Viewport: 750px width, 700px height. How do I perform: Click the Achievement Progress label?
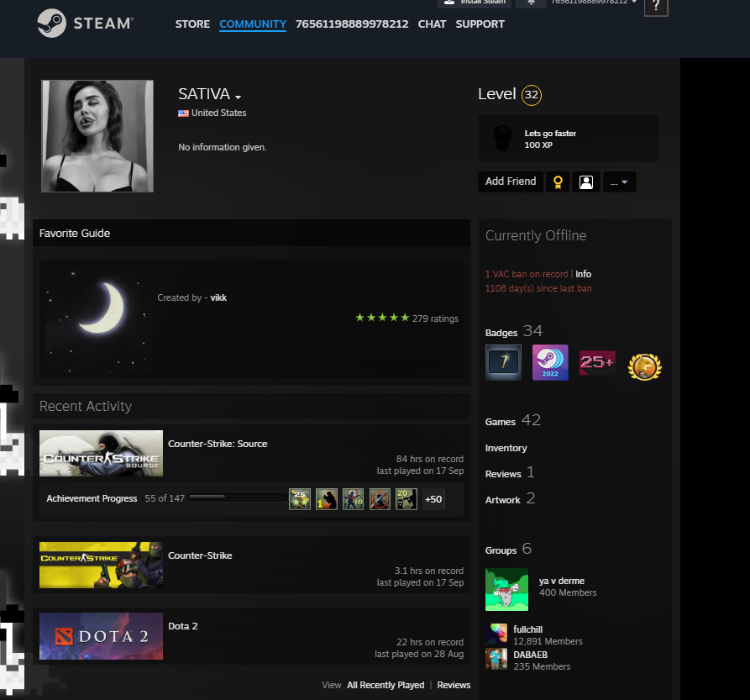pos(92,498)
